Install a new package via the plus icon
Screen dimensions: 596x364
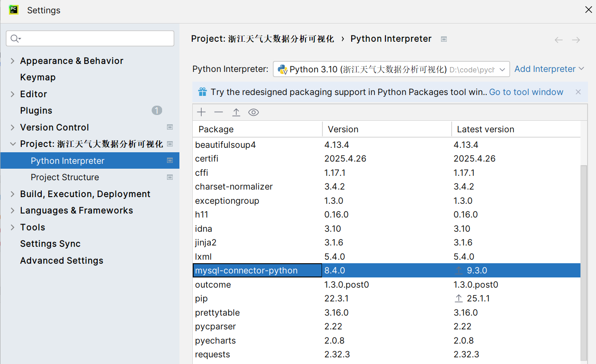(x=201, y=112)
